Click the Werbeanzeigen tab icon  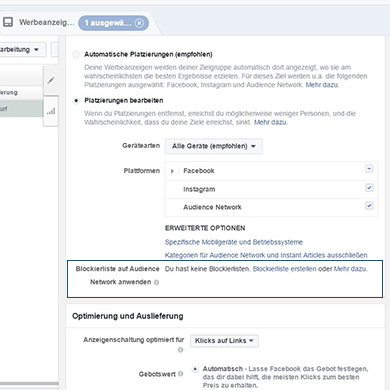coord(8,22)
